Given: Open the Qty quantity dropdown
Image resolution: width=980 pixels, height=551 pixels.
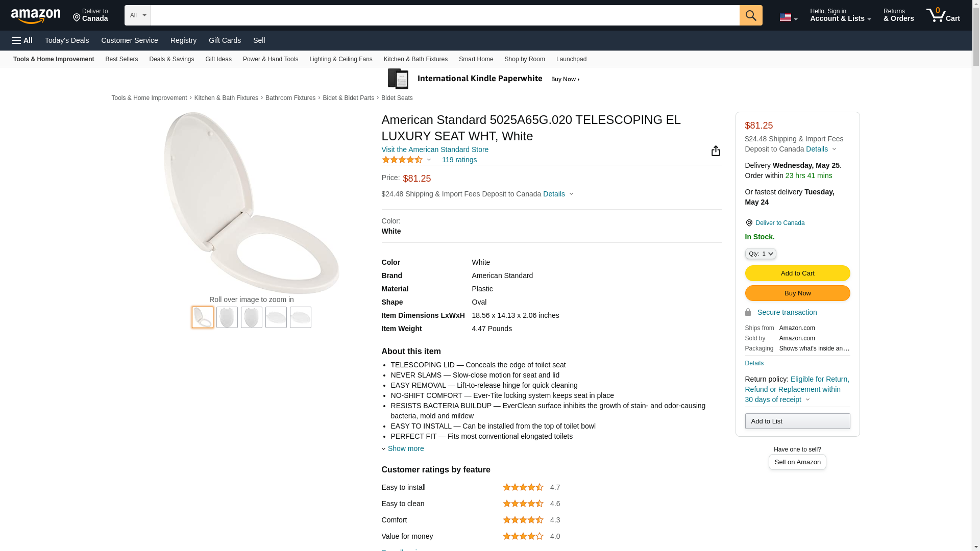Looking at the screenshot, I should coord(760,254).
